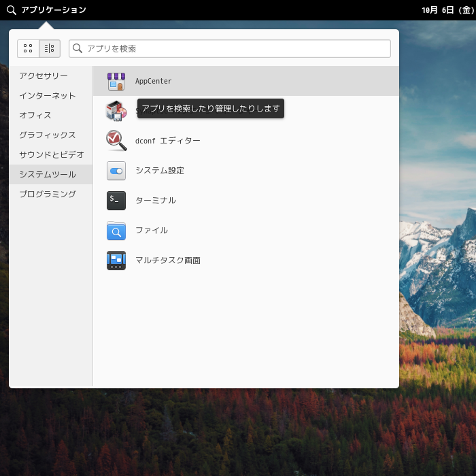Open the ファイル folder icon
The height and width of the screenshot is (476, 476).
coord(116,231)
